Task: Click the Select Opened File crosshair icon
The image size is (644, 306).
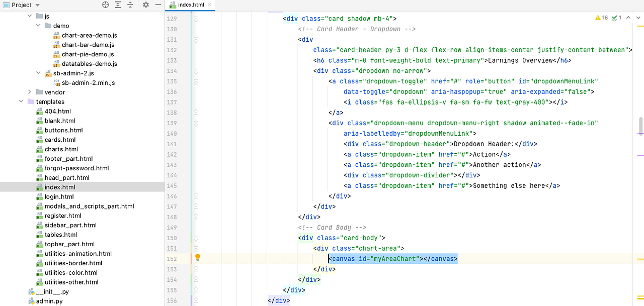Action: tap(105, 5)
